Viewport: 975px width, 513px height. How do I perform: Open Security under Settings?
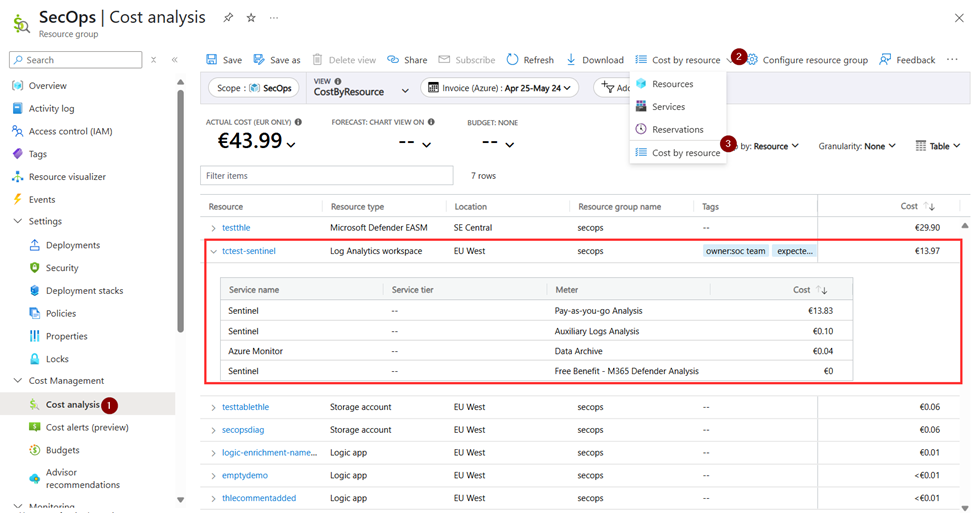62,267
